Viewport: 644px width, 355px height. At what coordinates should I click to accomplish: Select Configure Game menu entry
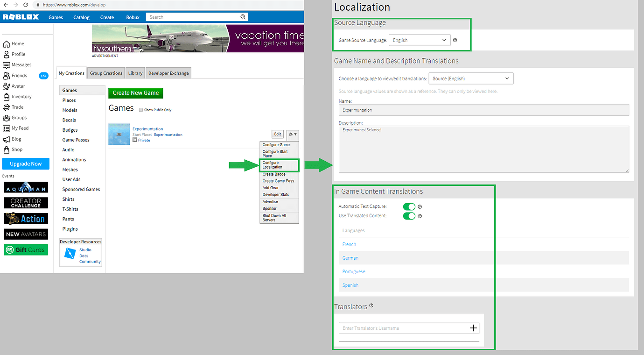coord(279,145)
